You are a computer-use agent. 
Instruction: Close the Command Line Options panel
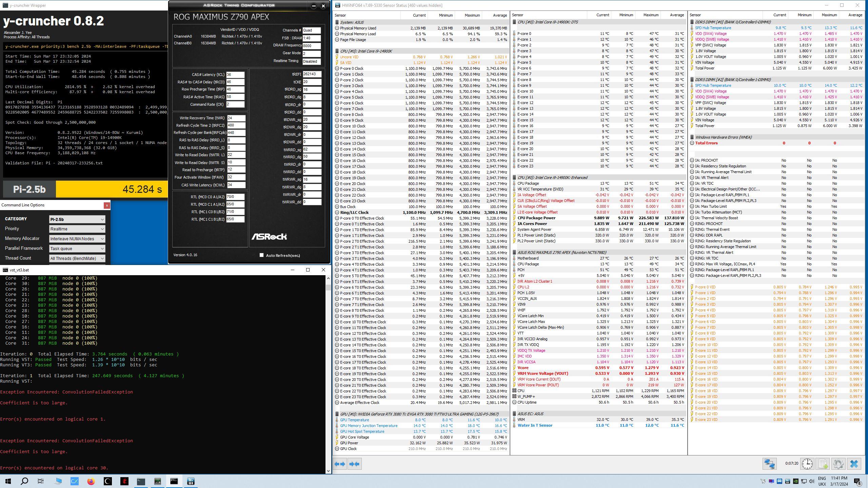[107, 205]
